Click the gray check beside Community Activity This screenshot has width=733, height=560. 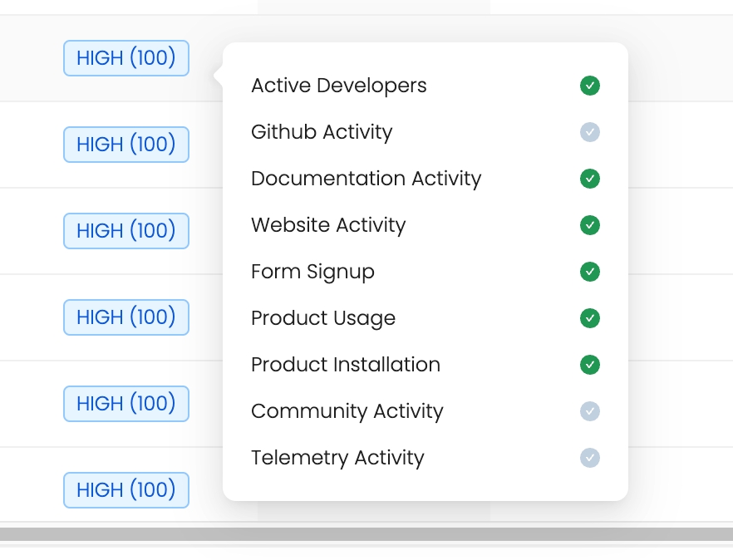589,411
